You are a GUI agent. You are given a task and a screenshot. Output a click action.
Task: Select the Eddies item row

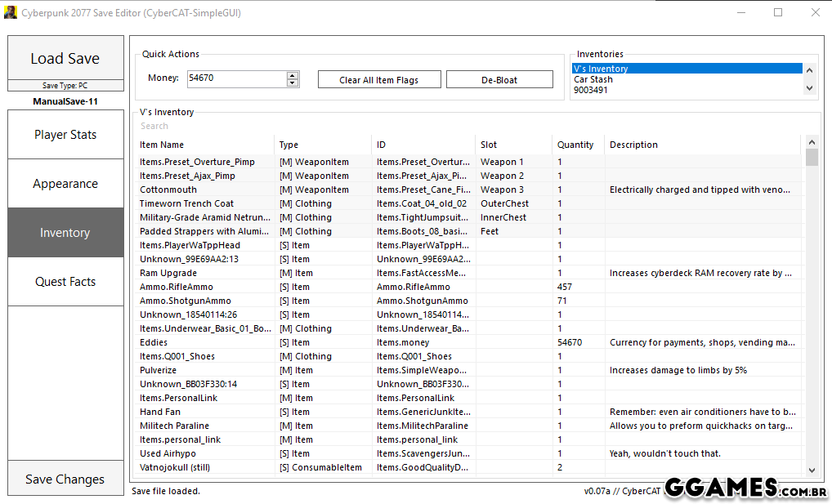click(154, 342)
